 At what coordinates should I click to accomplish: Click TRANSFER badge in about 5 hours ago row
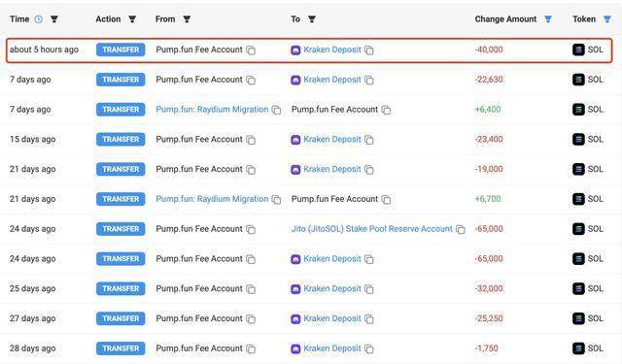click(x=121, y=50)
